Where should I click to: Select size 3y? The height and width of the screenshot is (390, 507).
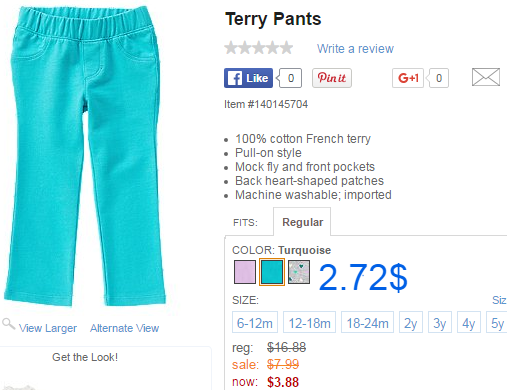(x=440, y=322)
